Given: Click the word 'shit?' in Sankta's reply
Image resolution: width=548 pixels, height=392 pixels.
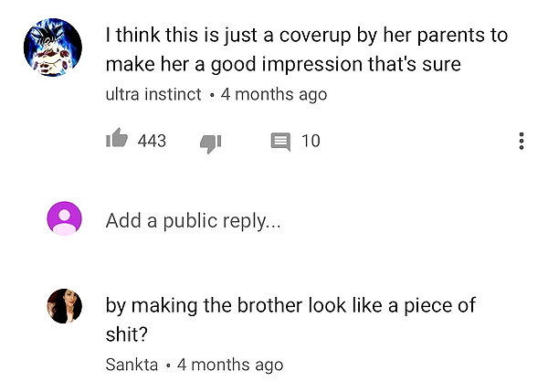Looking at the screenshot, I should (127, 334).
